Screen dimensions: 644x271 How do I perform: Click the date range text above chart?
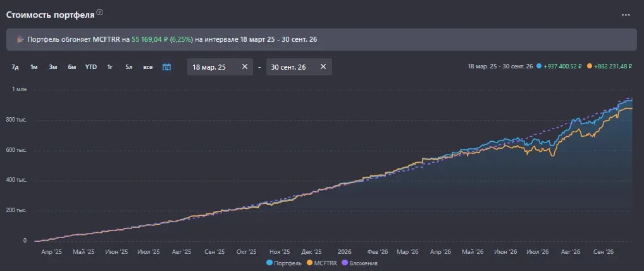point(500,66)
